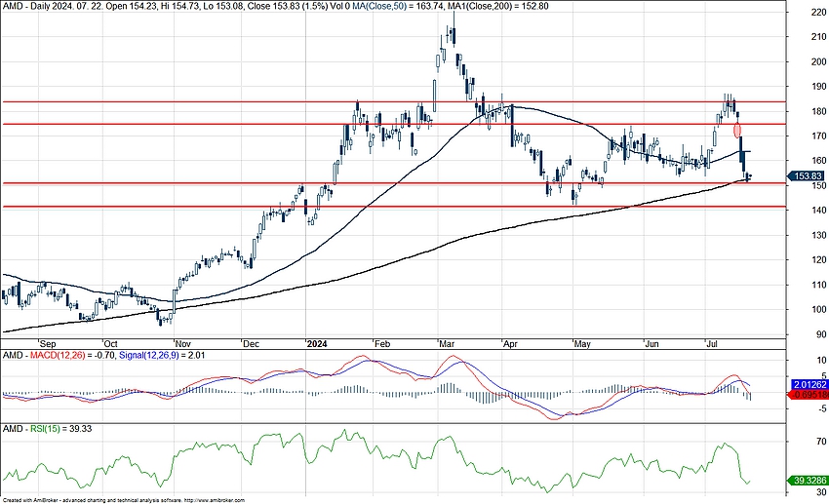Click the Jun label on the date axis

[x=651, y=344]
